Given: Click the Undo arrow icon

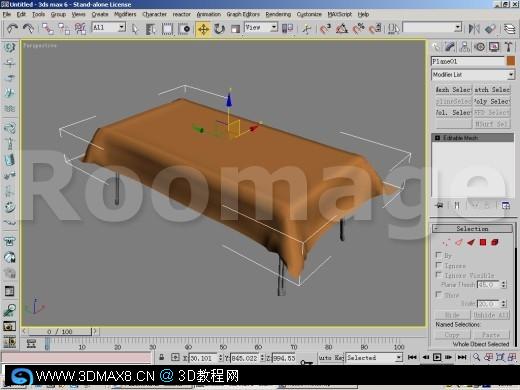Looking at the screenshot, I should (13, 29).
